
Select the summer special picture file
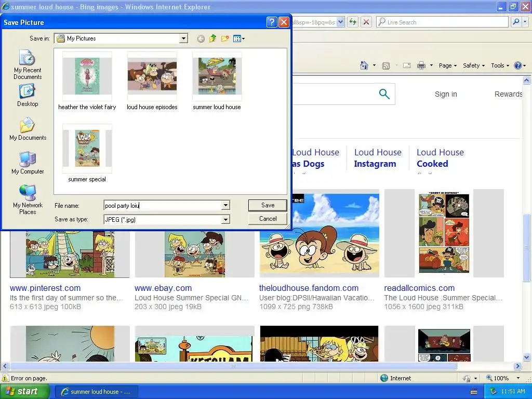click(87, 154)
